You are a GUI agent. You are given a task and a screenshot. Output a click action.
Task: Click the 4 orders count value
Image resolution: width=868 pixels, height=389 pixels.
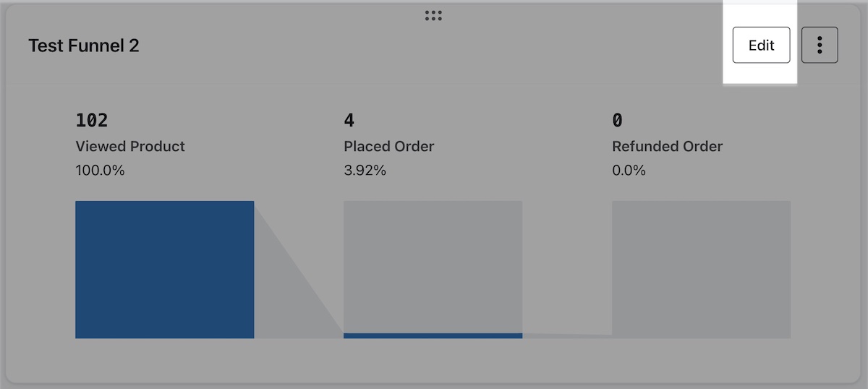(x=349, y=120)
